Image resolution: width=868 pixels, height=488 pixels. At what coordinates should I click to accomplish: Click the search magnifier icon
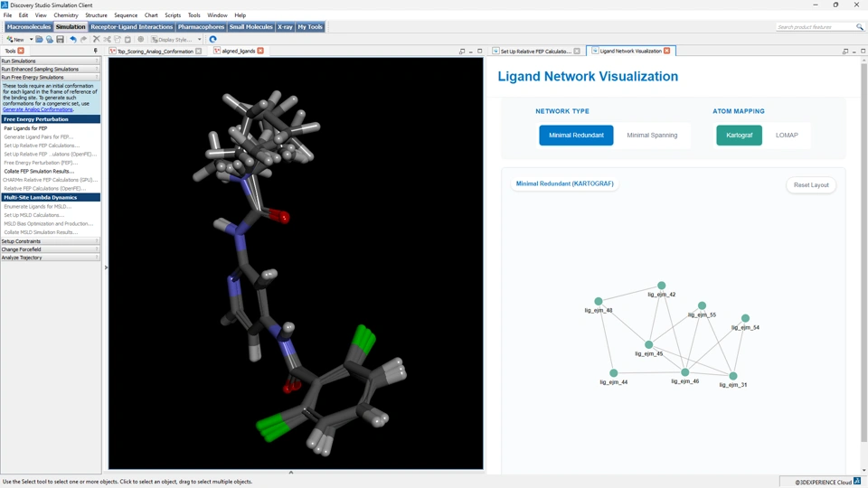[860, 27]
